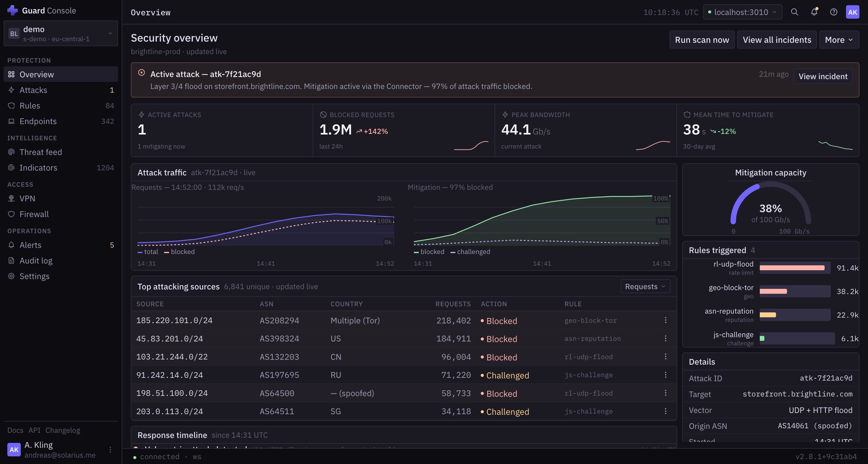Open the Audit log page
868x464 pixels.
tap(61, 260)
